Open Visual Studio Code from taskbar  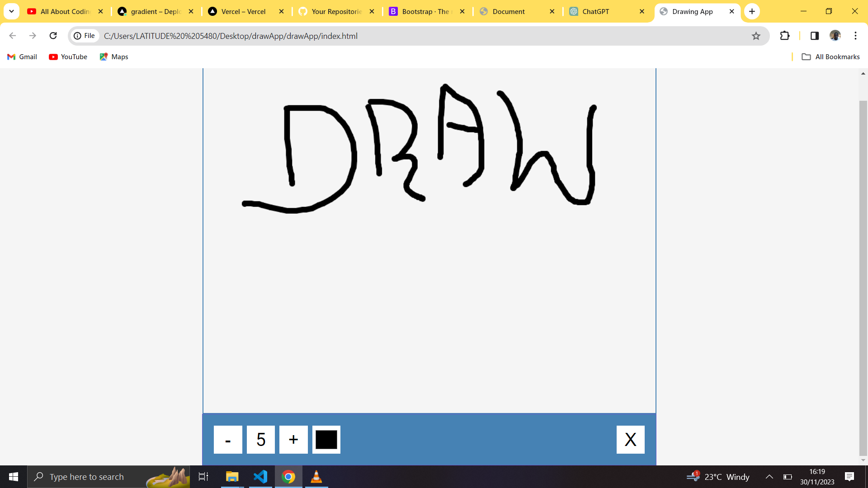click(x=260, y=477)
